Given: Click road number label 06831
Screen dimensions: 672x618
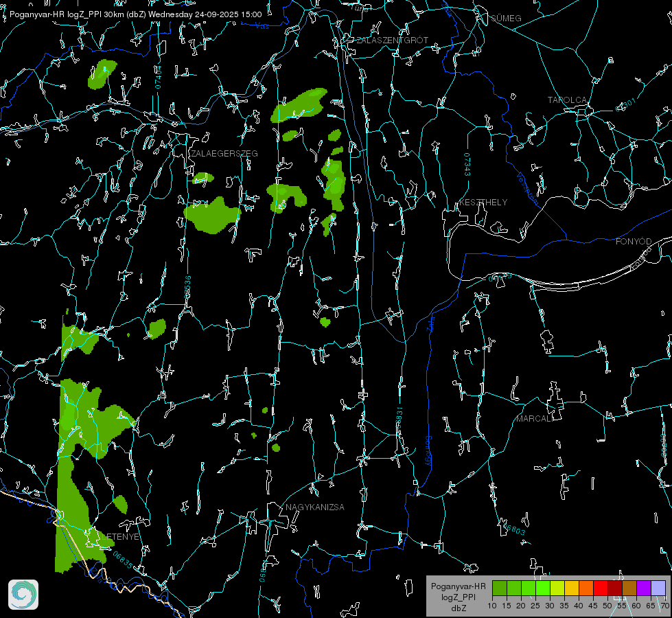Looking at the screenshot, I should tap(399, 418).
